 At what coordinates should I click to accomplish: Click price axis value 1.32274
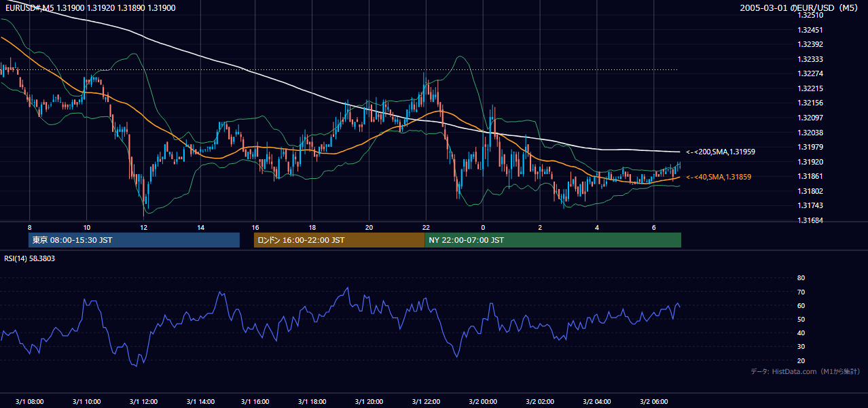(810, 73)
